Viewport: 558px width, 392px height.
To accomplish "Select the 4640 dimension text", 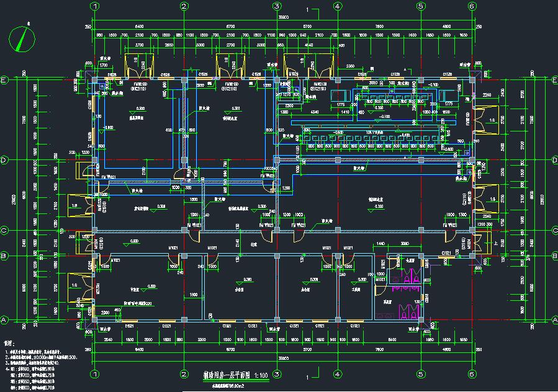I will 308,45.
